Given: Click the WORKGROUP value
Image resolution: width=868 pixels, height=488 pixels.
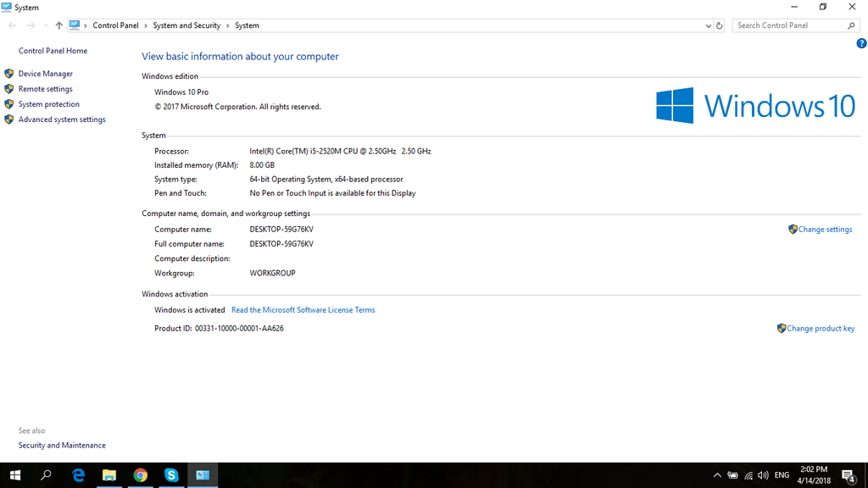Looking at the screenshot, I should tap(272, 273).
